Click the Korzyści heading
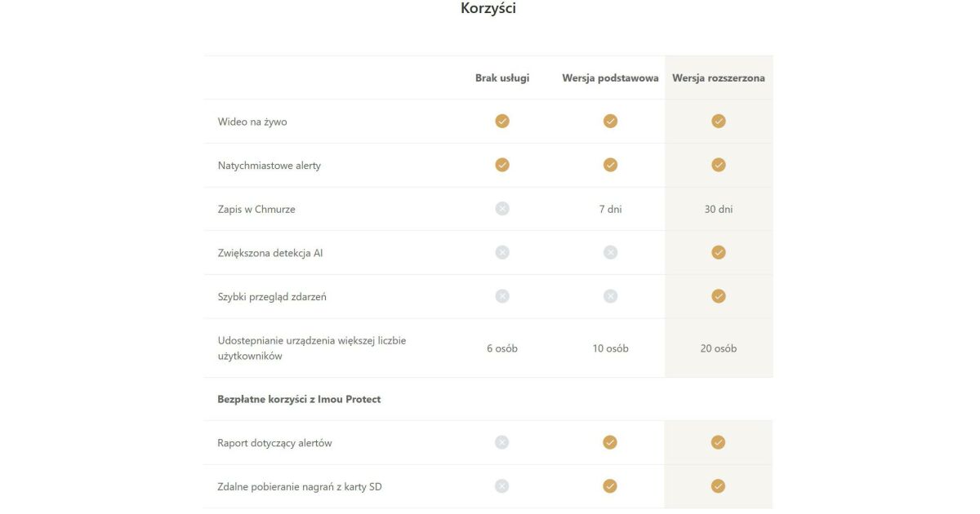 [x=488, y=9]
